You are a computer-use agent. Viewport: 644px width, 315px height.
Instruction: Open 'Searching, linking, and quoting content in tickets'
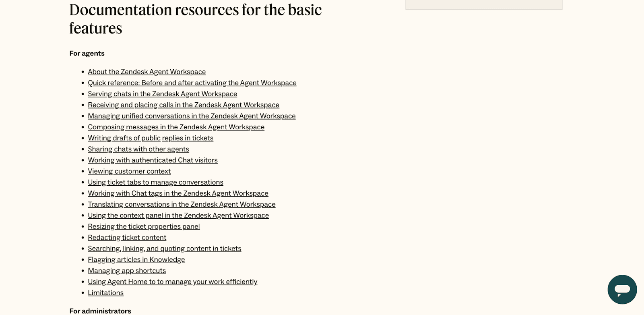[164, 249]
